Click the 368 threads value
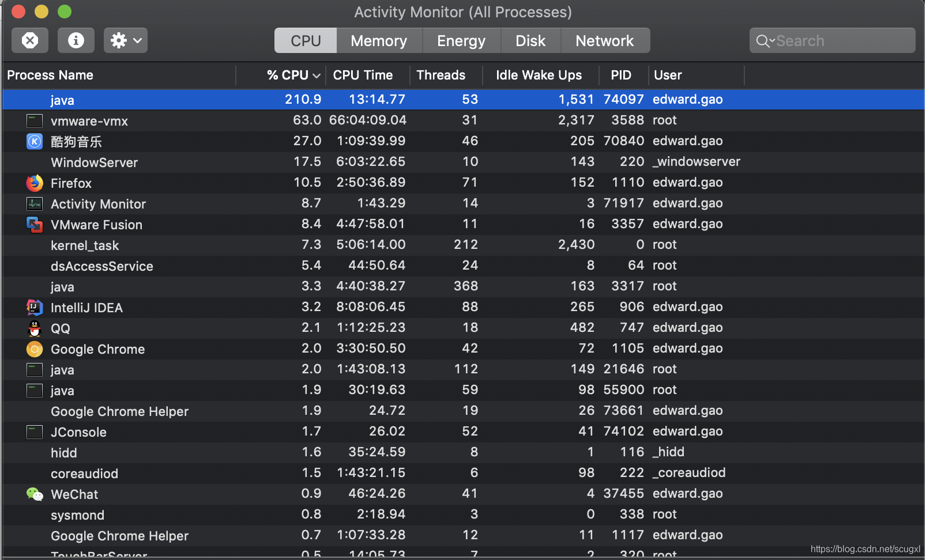This screenshot has height=560, width=926. 466,286
